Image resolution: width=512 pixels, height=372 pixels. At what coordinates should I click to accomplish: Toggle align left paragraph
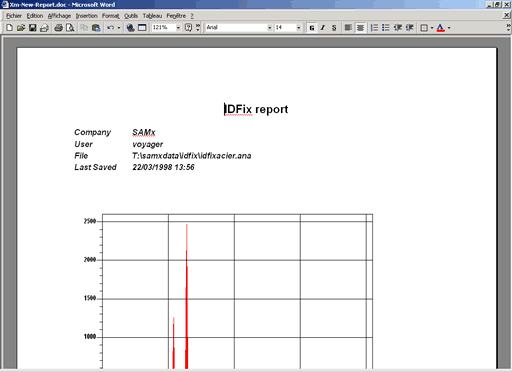pos(348,28)
